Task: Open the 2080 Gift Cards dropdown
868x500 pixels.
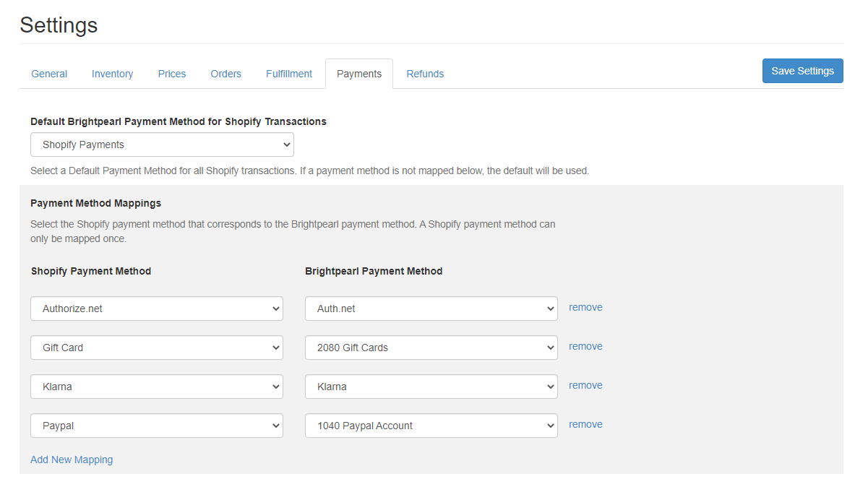Action: pos(431,348)
